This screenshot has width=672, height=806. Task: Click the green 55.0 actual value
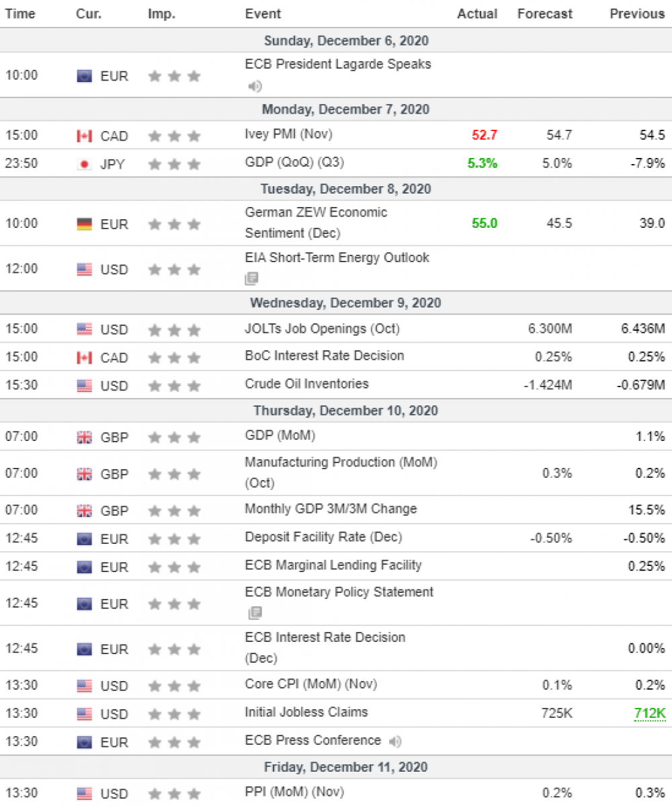[x=485, y=223]
